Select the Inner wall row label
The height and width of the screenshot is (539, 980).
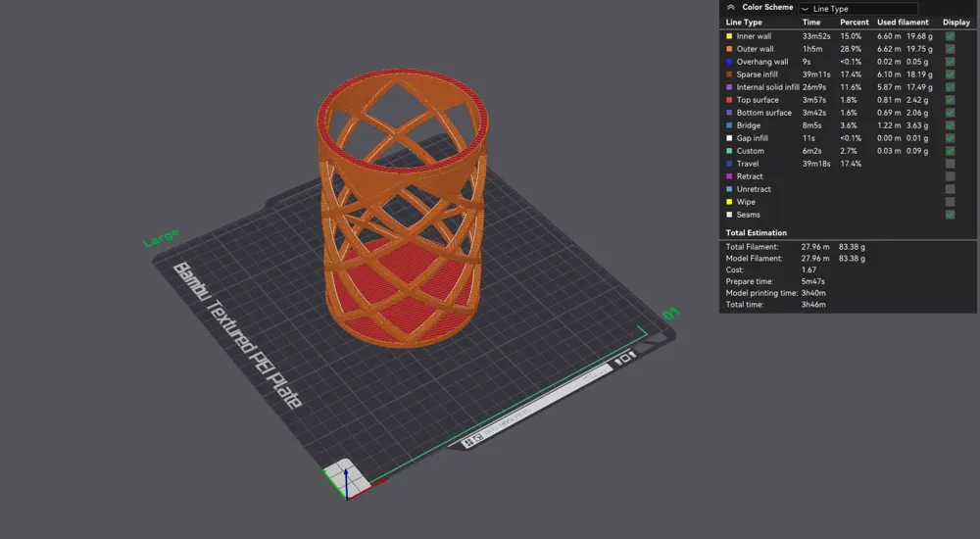click(754, 36)
